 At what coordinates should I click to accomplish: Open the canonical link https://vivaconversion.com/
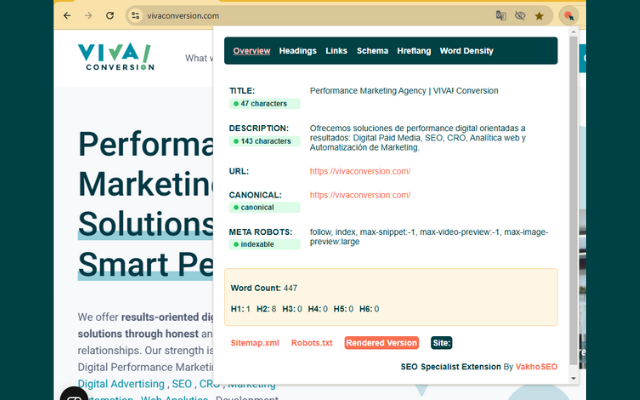pos(360,195)
